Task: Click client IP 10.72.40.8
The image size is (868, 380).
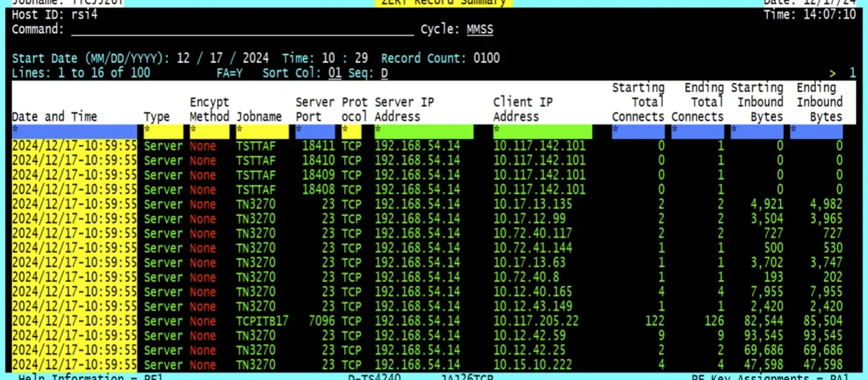Action: click(x=526, y=277)
